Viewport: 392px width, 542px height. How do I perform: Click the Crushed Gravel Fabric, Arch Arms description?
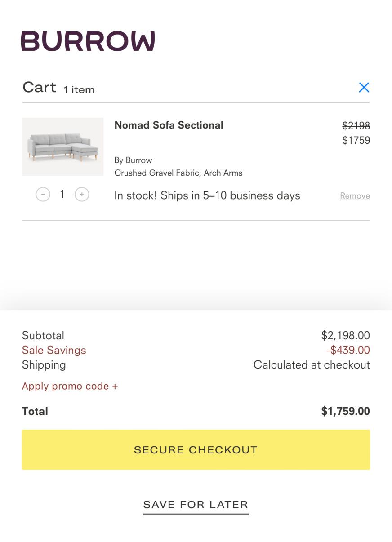click(x=178, y=173)
